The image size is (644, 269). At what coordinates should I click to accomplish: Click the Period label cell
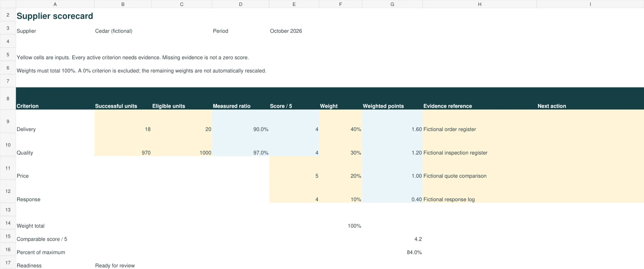click(x=240, y=31)
